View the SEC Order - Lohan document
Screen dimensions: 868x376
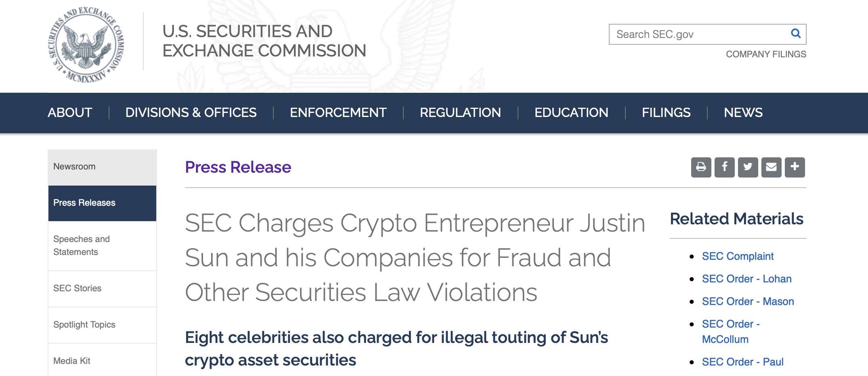coord(746,279)
